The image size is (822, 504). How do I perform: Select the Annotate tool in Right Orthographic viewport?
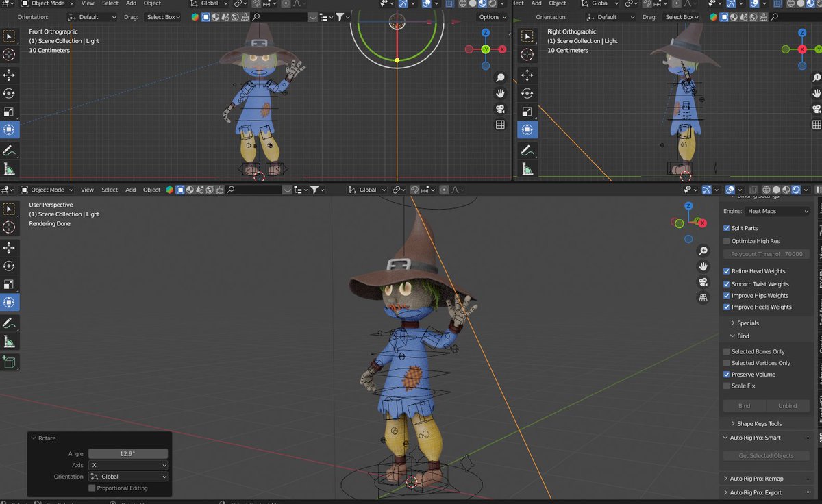click(527, 150)
